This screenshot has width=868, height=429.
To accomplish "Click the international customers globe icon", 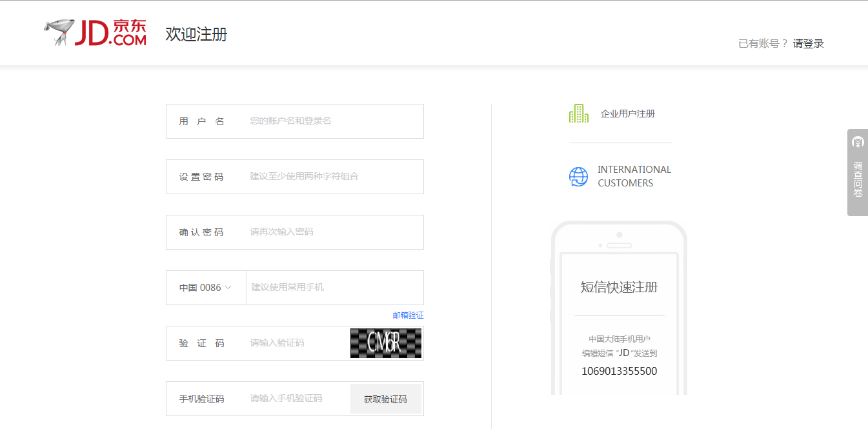I will click(579, 176).
